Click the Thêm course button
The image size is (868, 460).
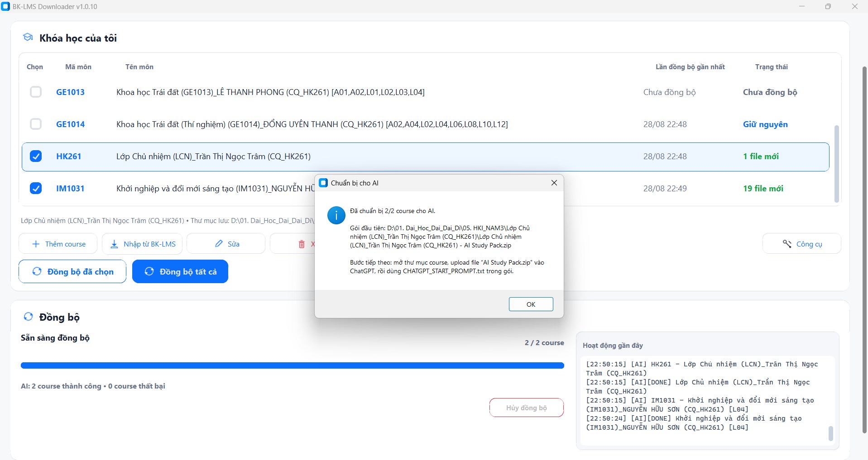(x=58, y=244)
